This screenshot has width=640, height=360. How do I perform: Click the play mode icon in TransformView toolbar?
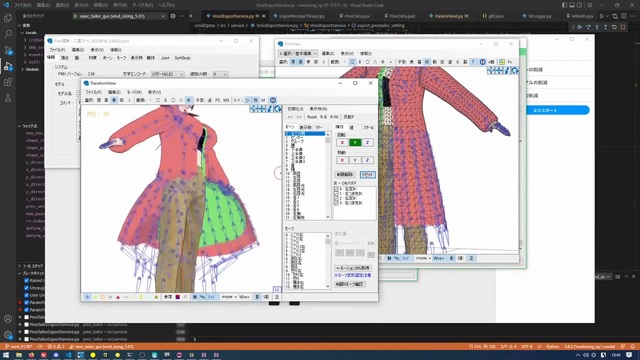[247, 100]
